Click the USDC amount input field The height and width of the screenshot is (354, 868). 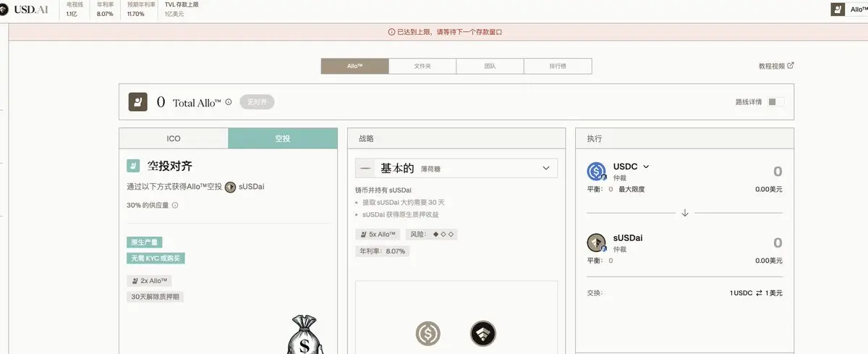[778, 172]
